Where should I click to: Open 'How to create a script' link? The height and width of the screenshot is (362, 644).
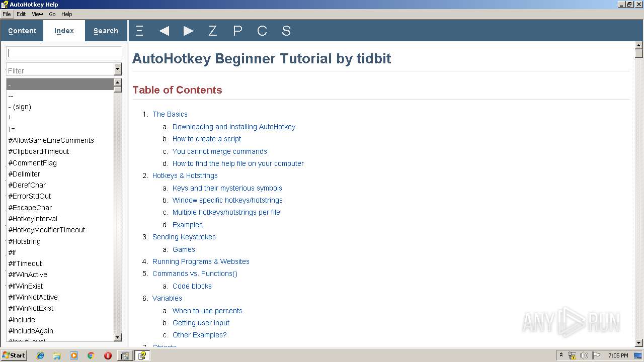[207, 139]
